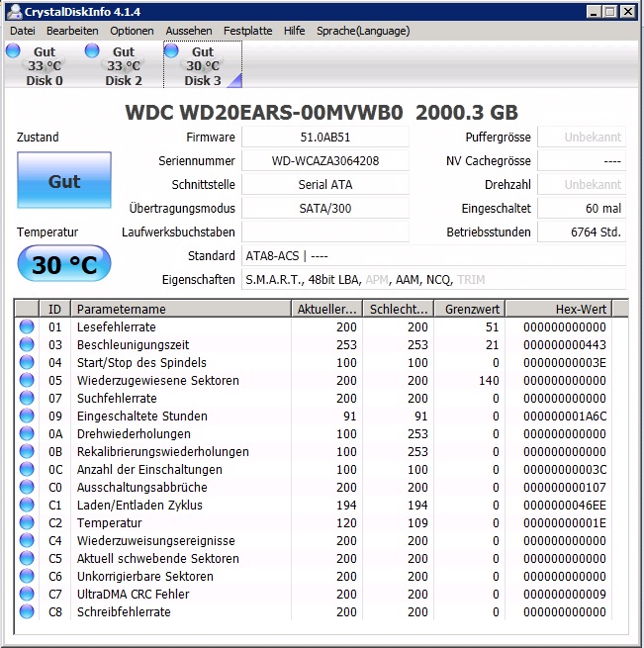The height and width of the screenshot is (648, 644).
Task: Click status orb for Wiederzuweisungsereignisse row
Action: click(27, 540)
